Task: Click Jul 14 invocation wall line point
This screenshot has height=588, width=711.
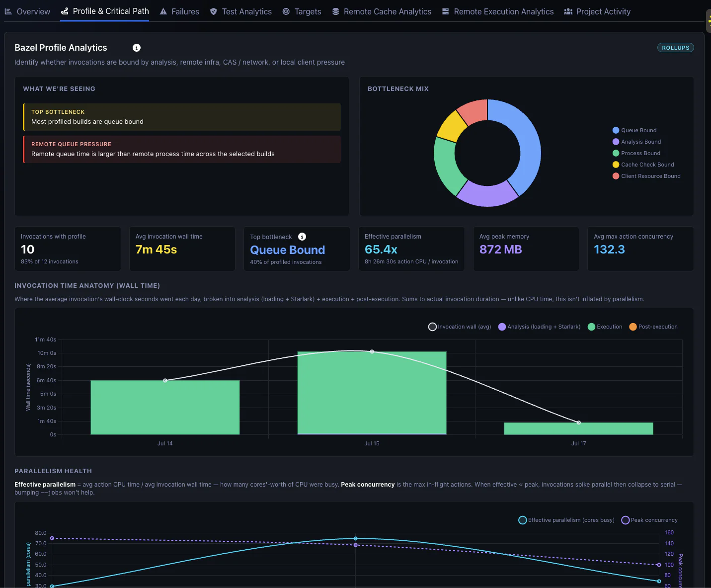Action: (x=165, y=380)
